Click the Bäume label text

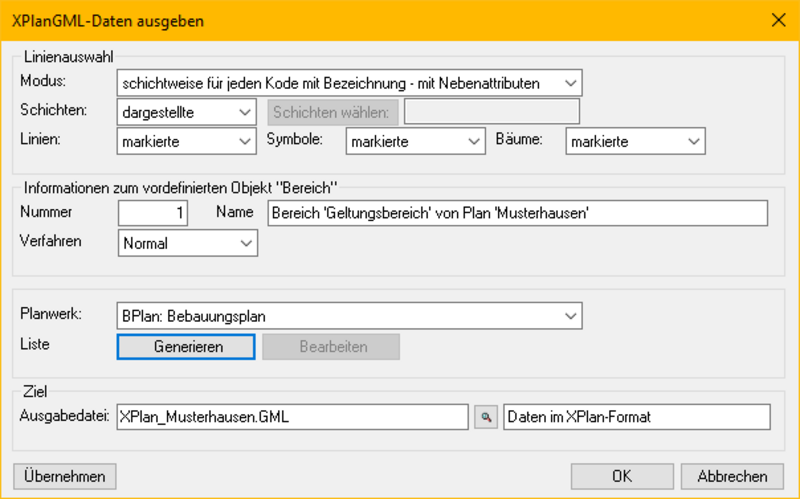pos(519,139)
